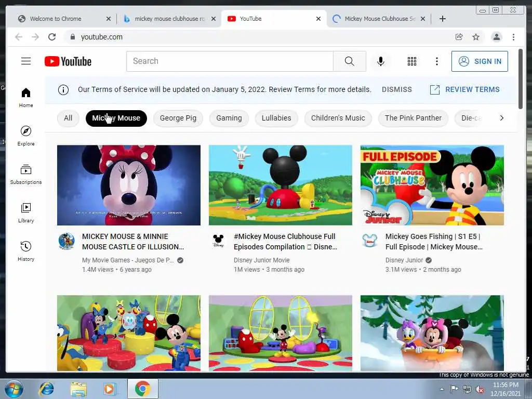The height and width of the screenshot is (399, 532).
Task: Open Windows Media Player from taskbar
Action: (109, 389)
